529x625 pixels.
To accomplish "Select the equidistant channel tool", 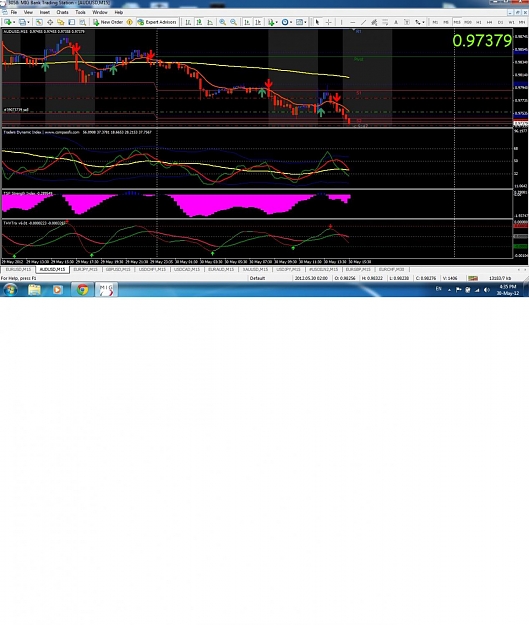I will [374, 22].
